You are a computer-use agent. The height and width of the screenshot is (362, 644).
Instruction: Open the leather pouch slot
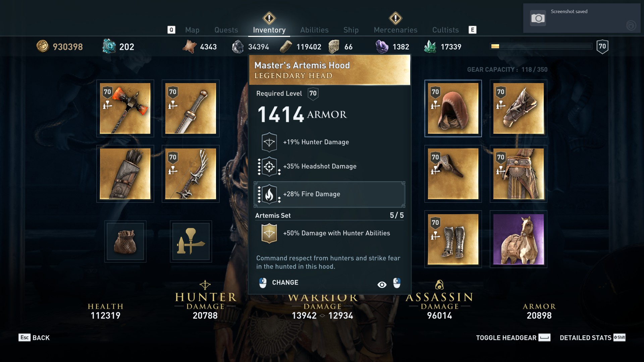click(x=125, y=241)
